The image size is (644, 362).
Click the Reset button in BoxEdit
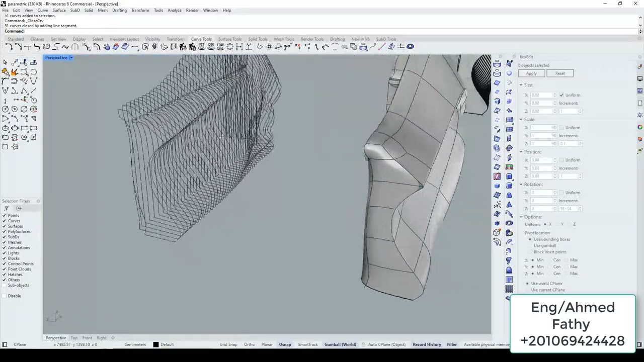coord(559,73)
